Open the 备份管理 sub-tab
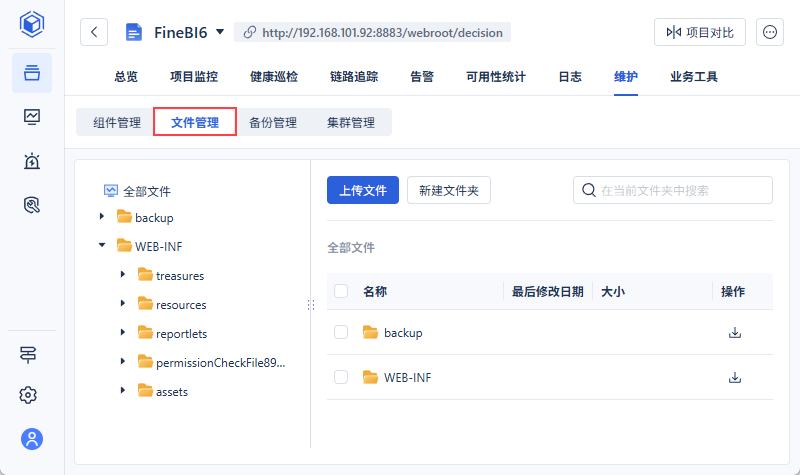 coord(273,122)
